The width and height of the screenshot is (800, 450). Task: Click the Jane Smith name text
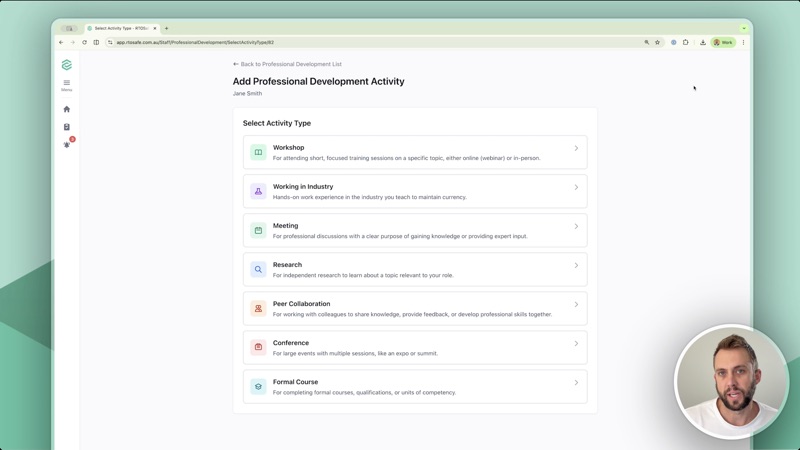pyautogui.click(x=247, y=93)
